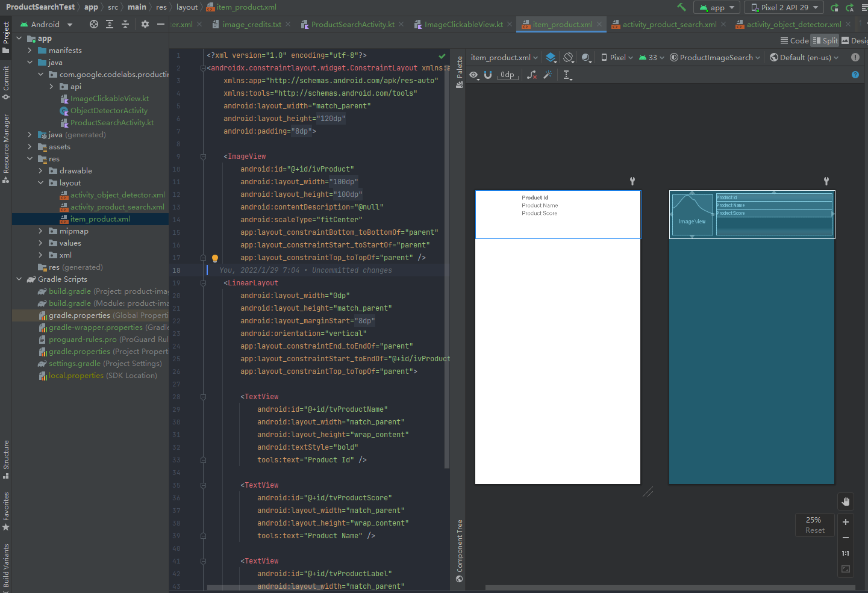The width and height of the screenshot is (868, 593).
Task: Click the Make Project hammer icon
Action: 681,7
